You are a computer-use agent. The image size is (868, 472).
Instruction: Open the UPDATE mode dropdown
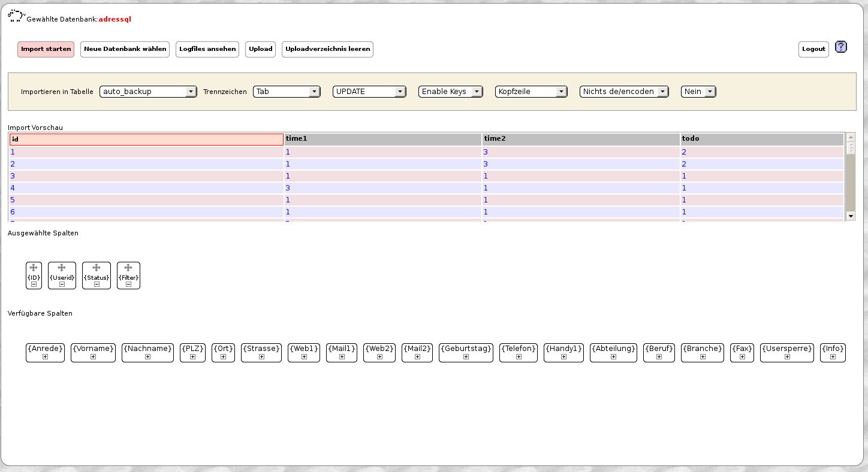click(369, 92)
